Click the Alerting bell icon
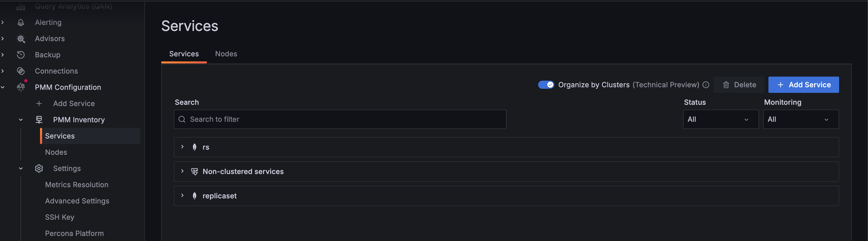The height and width of the screenshot is (241, 868). click(x=21, y=22)
